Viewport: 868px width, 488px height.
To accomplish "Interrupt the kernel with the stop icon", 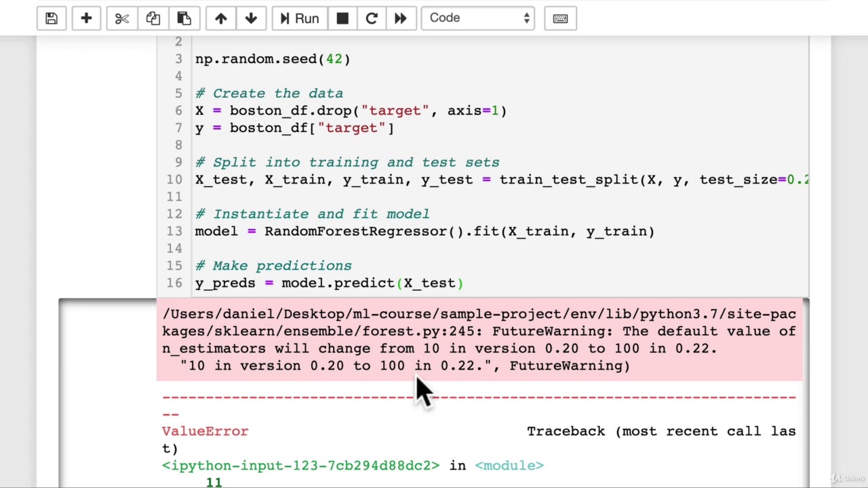I will (342, 18).
